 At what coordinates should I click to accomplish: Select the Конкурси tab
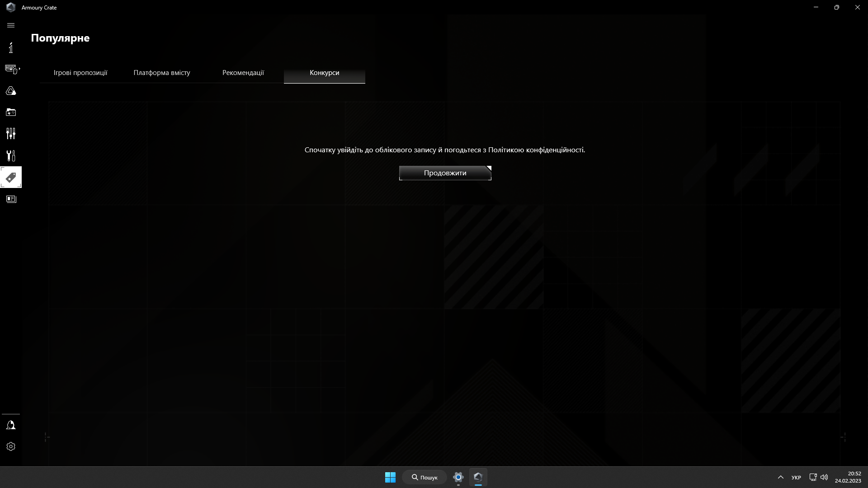[x=324, y=73]
